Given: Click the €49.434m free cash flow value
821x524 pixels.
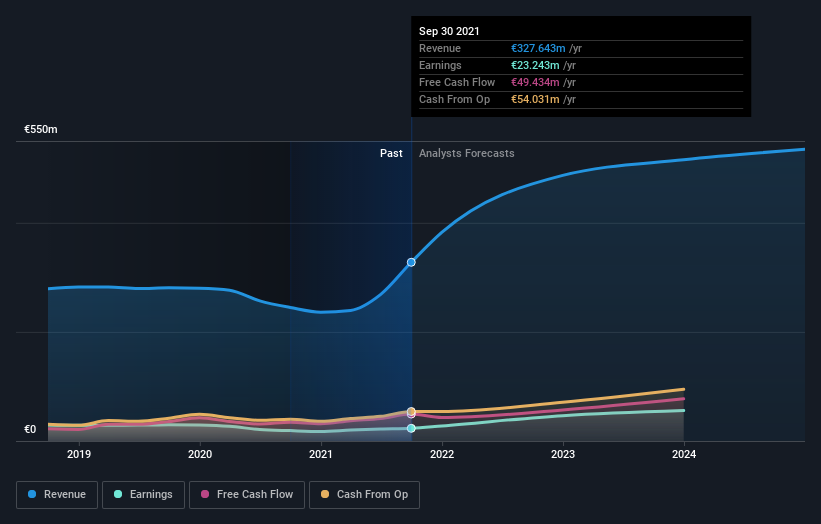Looking at the screenshot, I should pyautogui.click(x=535, y=82).
